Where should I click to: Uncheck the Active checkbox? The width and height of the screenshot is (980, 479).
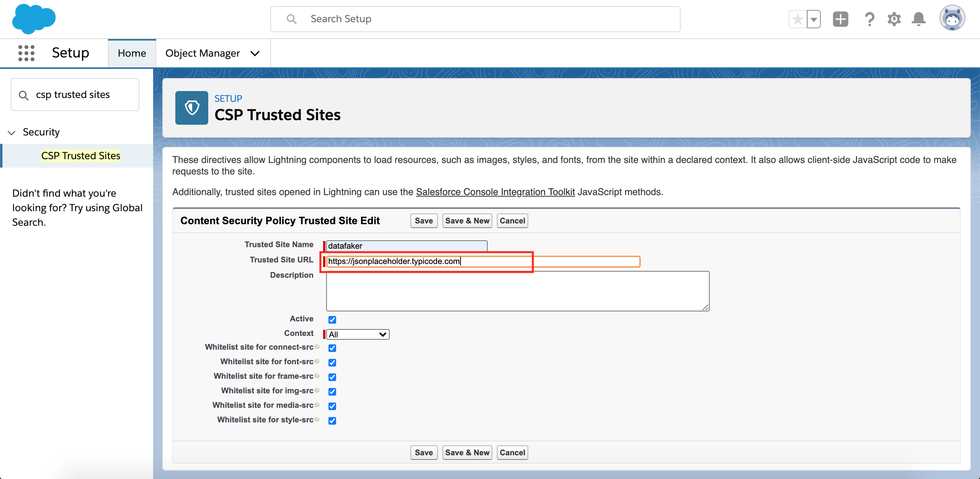tap(332, 319)
